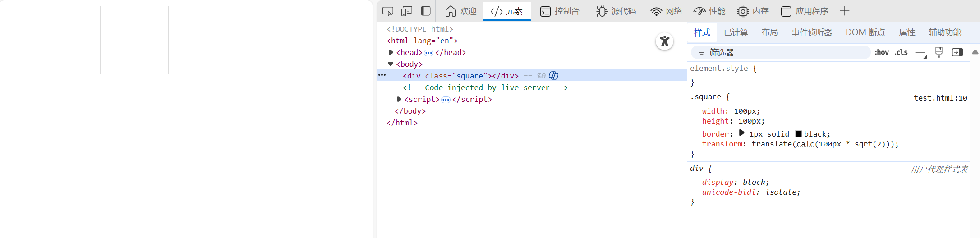
Task: Click the styles pane scroll-up arrow
Action: [975, 52]
